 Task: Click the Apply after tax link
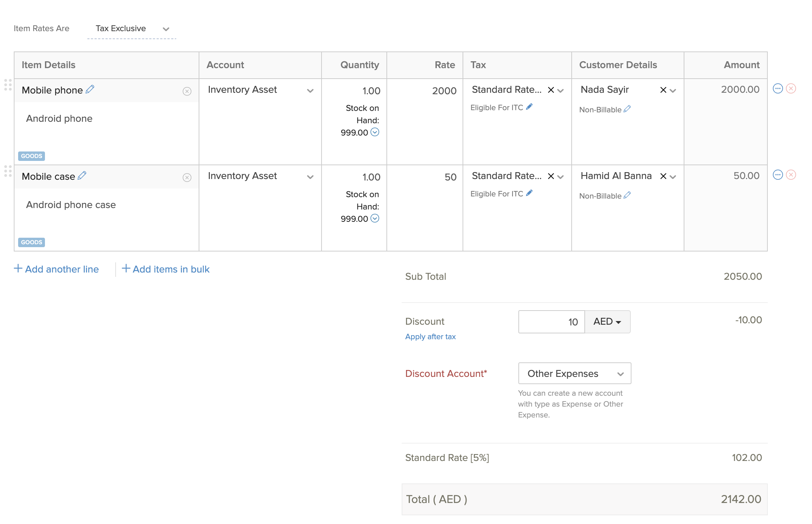click(x=430, y=337)
